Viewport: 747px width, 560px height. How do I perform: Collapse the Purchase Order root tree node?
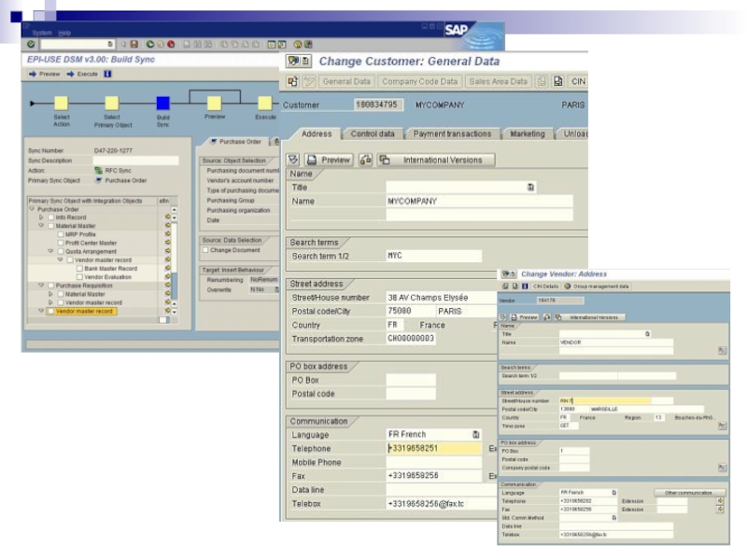click(x=32, y=209)
